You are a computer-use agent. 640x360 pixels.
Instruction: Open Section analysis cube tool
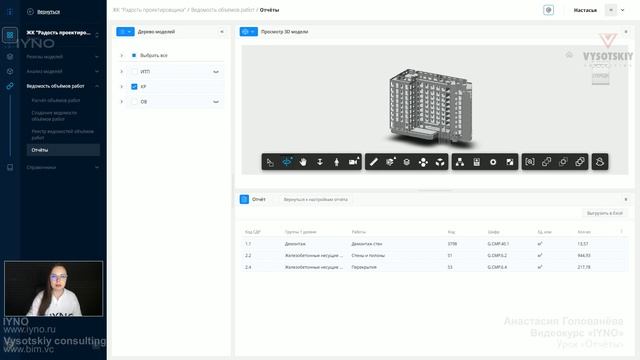(x=390, y=162)
